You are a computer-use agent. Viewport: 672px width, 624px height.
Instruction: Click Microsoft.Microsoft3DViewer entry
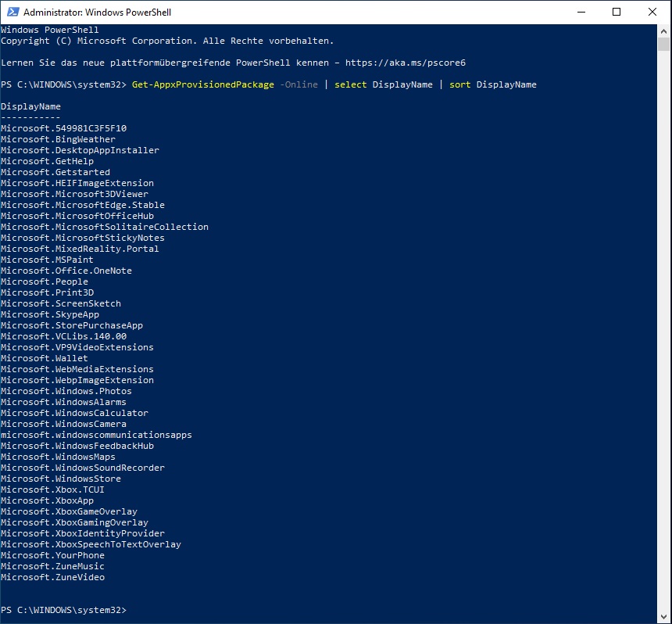[x=74, y=194]
